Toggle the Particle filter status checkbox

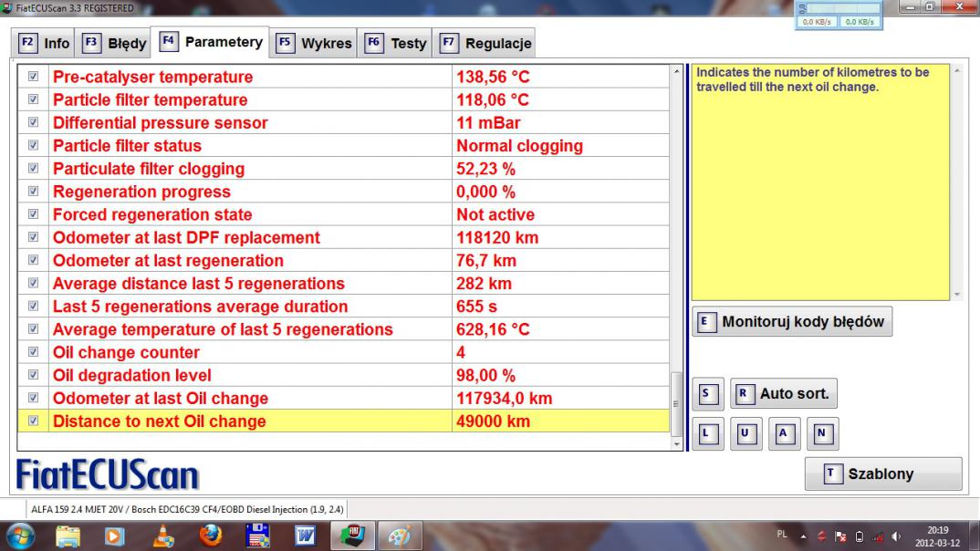pyautogui.click(x=33, y=146)
